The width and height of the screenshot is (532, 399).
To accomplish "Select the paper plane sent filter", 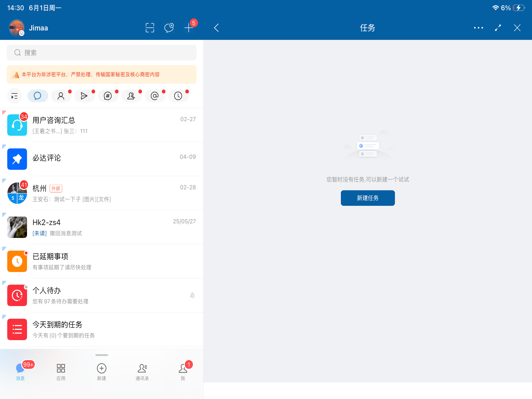I will point(85,96).
